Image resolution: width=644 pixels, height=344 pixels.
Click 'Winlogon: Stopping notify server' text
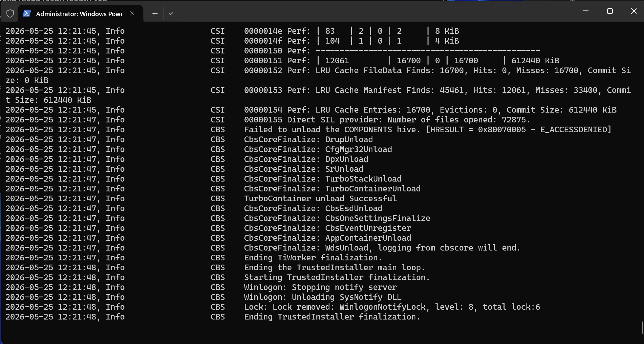pos(321,287)
